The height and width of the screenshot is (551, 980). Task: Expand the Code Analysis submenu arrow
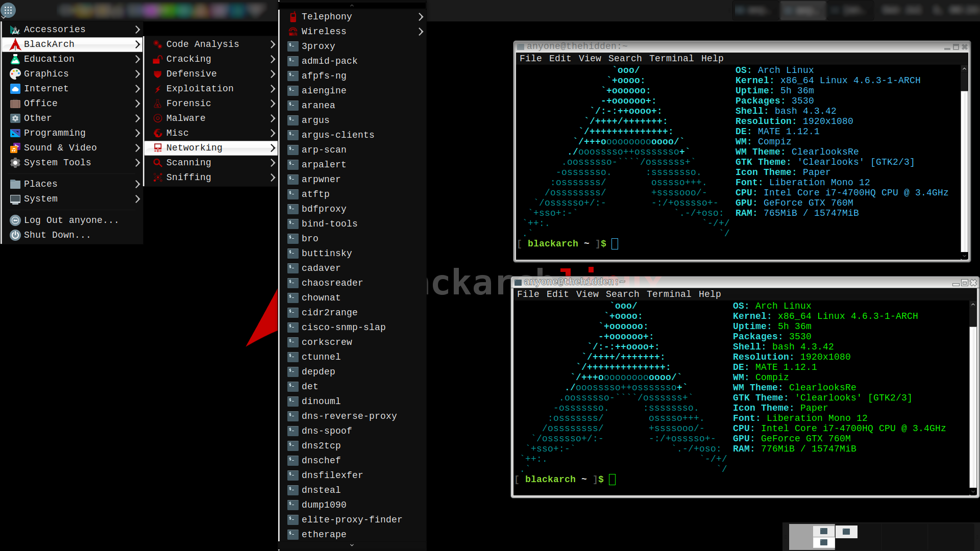point(273,44)
